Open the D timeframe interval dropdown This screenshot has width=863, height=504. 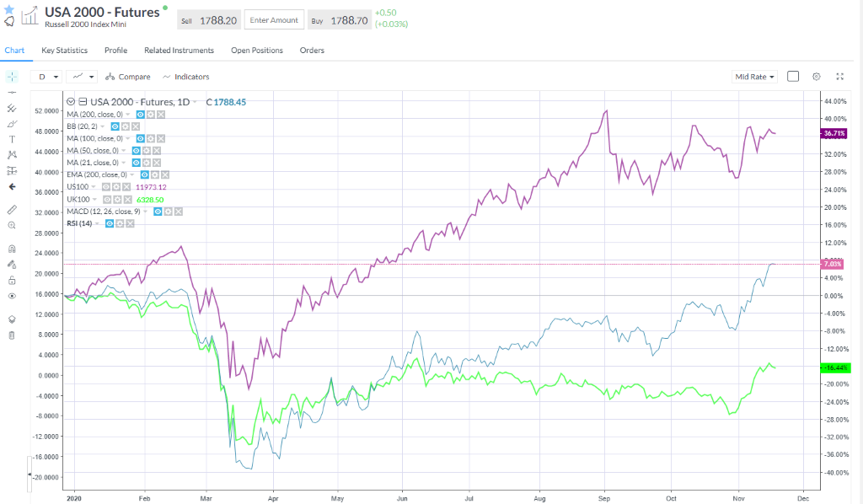point(46,76)
